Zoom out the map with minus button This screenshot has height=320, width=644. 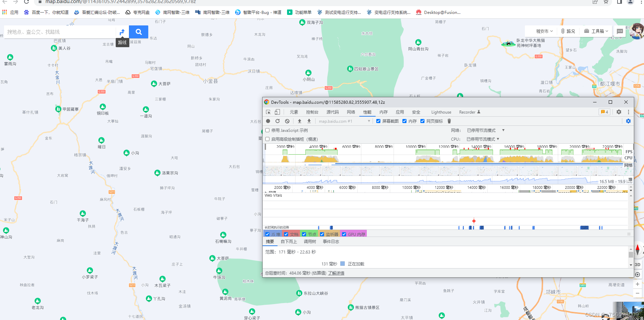coord(638,293)
